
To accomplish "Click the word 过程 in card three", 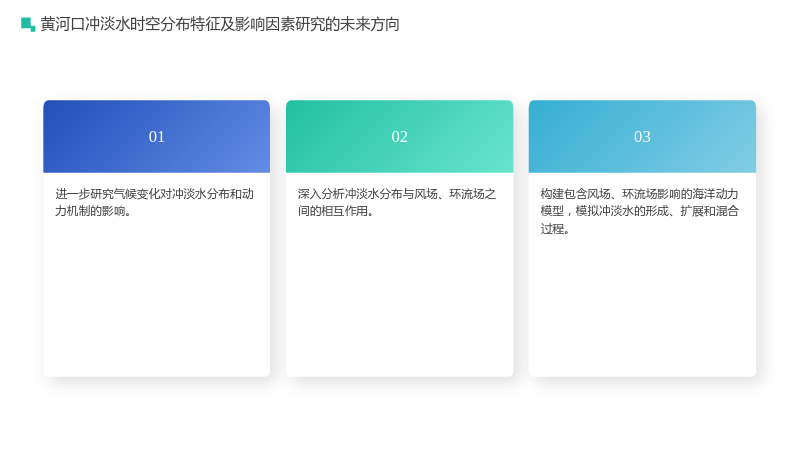I will pos(552,229).
